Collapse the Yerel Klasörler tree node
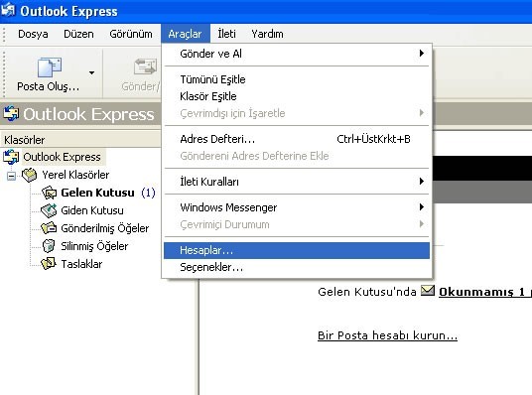 tap(11, 176)
